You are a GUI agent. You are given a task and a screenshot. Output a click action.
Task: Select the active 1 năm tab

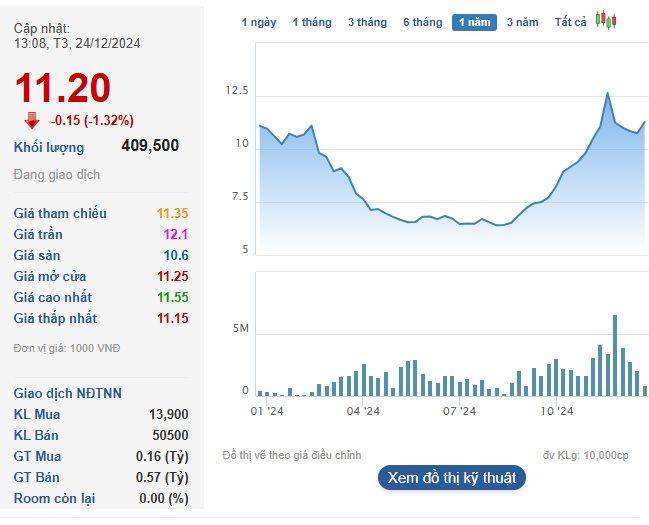[x=473, y=22]
